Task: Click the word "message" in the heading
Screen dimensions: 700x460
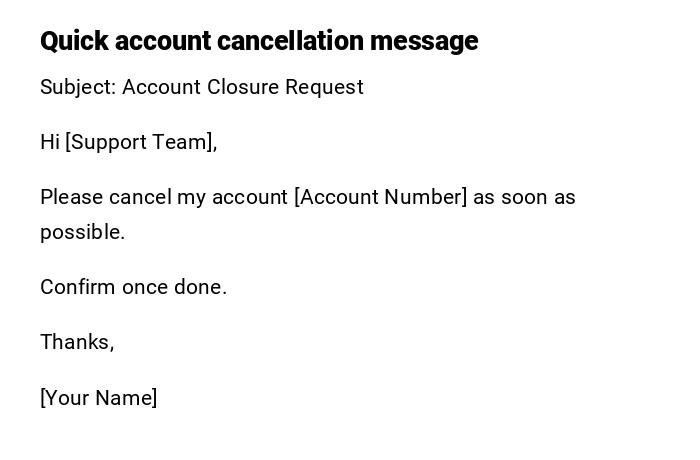Action: [424, 41]
